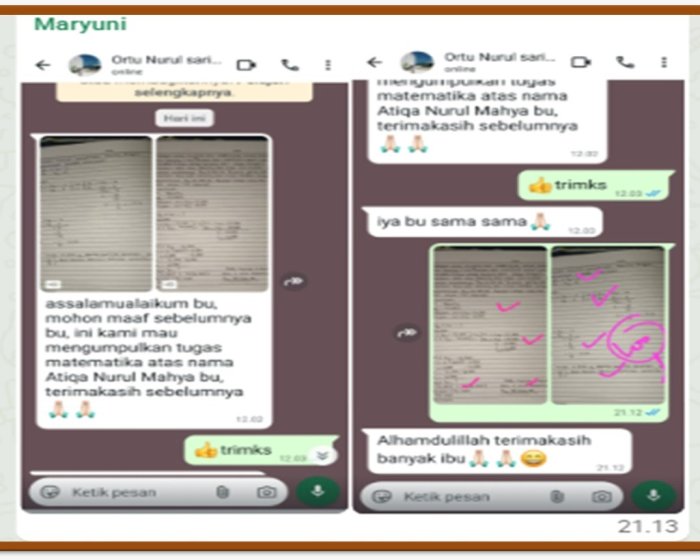This screenshot has height=560, width=700.
Task: Click the selengkapnya encryption notice banner
Action: tap(184, 91)
